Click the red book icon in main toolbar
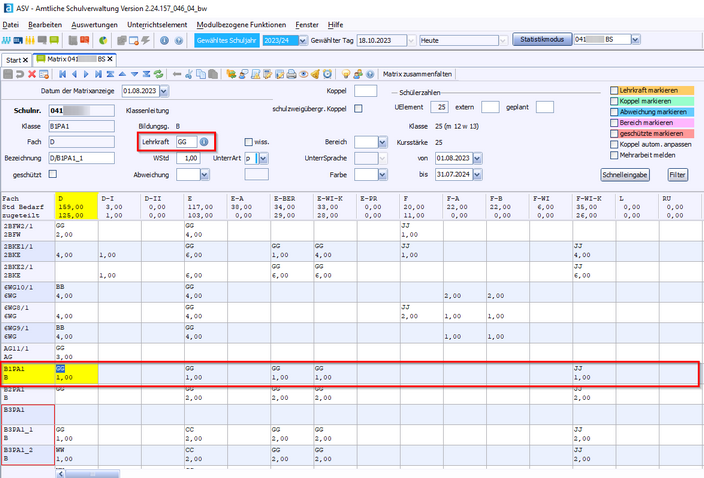The width and height of the screenshot is (704, 478). [84, 40]
